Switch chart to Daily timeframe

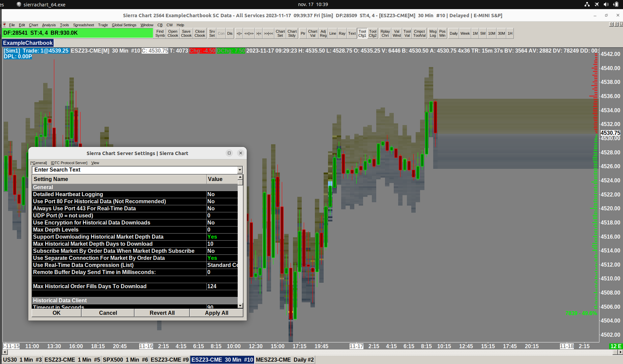click(454, 33)
